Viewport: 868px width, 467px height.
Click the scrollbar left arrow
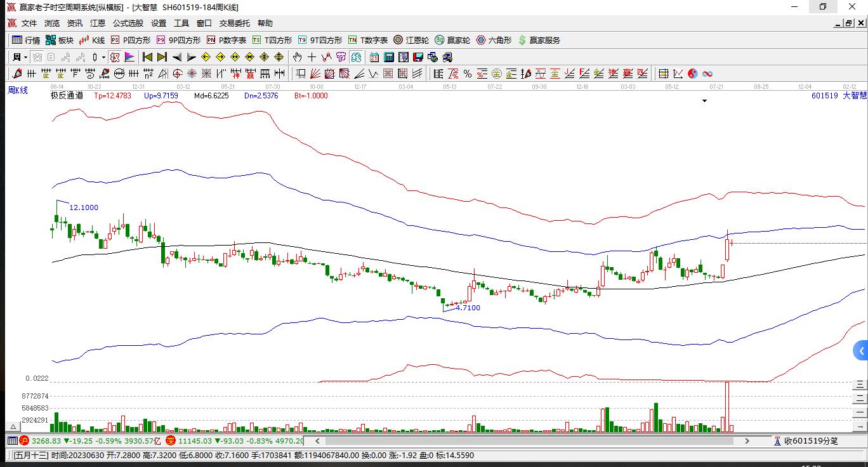pos(317,440)
